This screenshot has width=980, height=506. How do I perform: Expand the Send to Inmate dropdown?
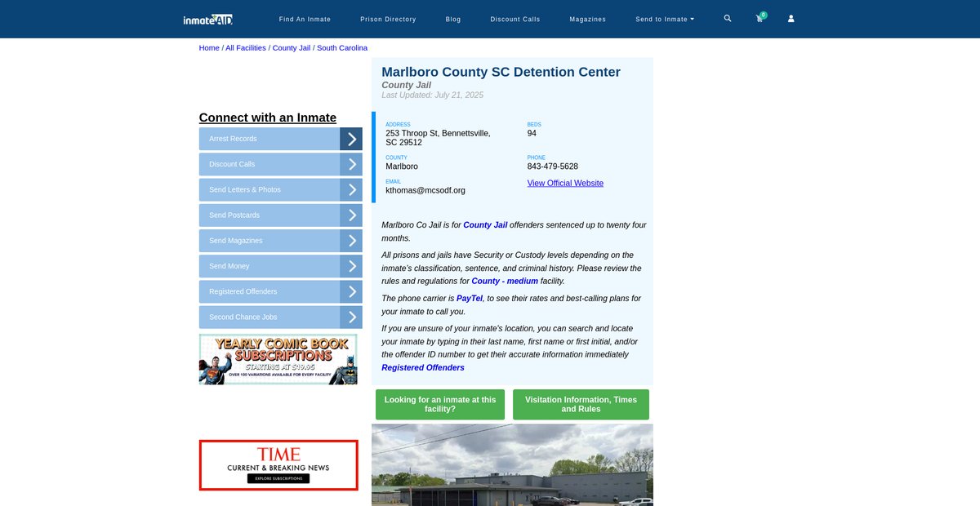pos(665,19)
